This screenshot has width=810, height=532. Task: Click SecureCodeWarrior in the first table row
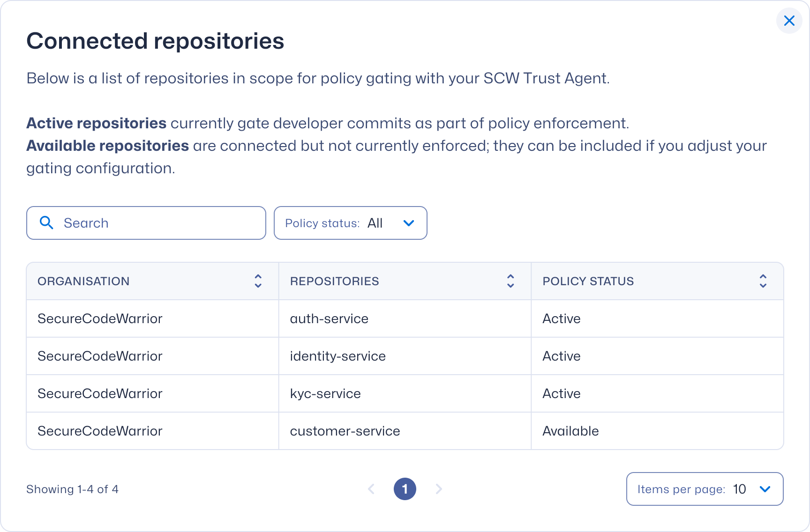click(x=100, y=318)
